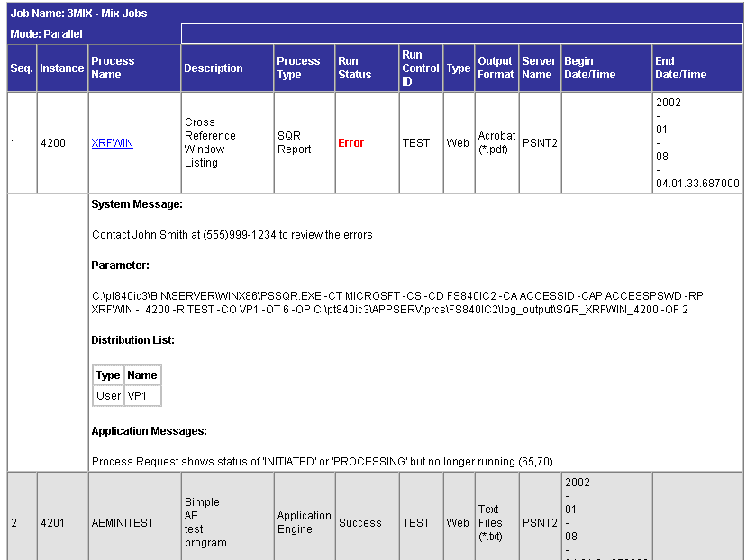
Task: Select the Run Status column header
Action: click(x=355, y=68)
